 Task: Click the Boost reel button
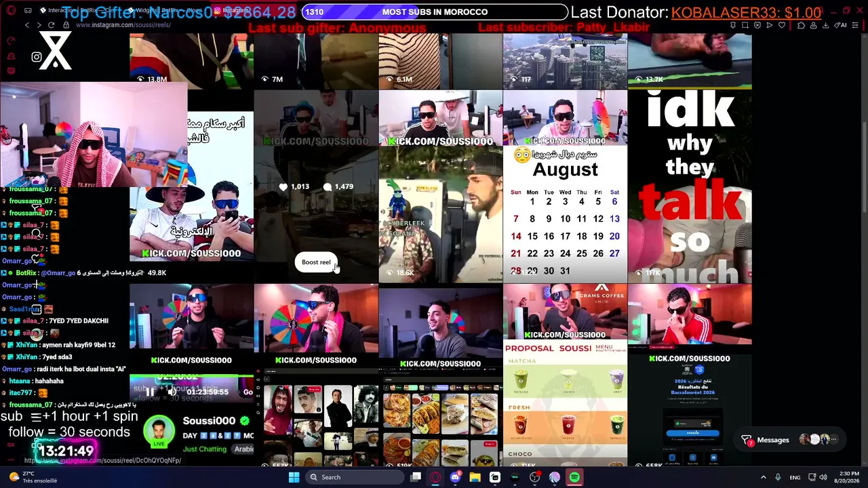(316, 262)
